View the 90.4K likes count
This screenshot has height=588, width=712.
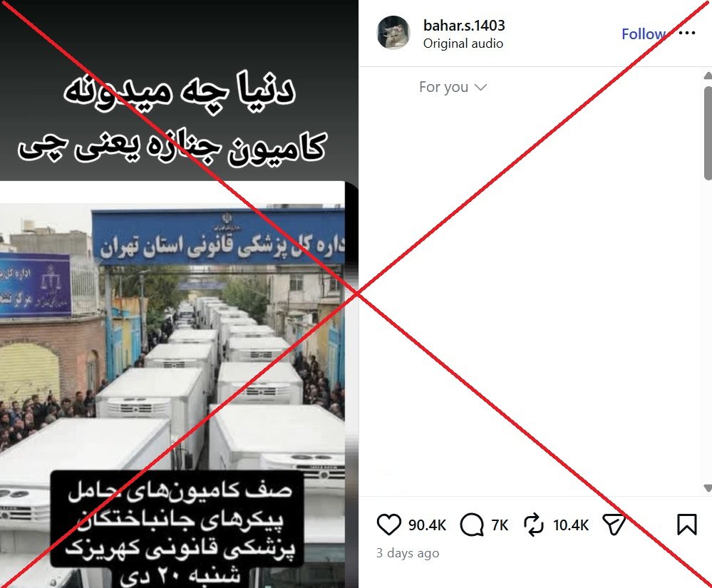click(427, 525)
